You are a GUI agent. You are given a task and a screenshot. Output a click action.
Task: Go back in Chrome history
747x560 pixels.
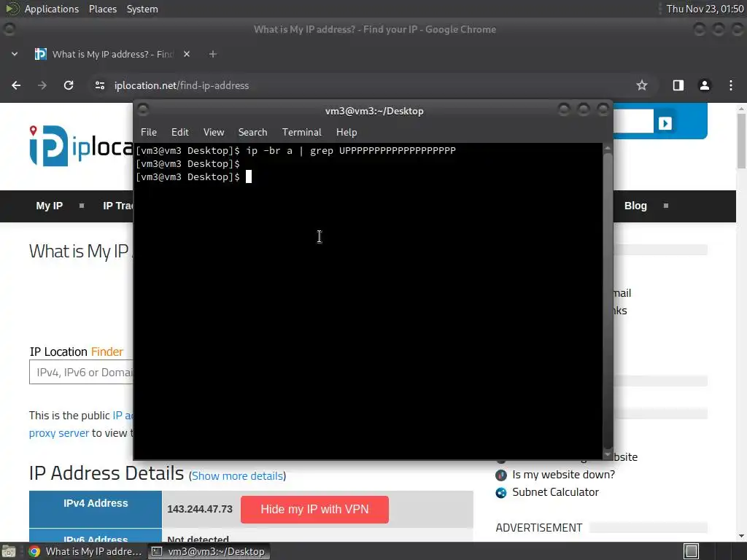point(16,85)
